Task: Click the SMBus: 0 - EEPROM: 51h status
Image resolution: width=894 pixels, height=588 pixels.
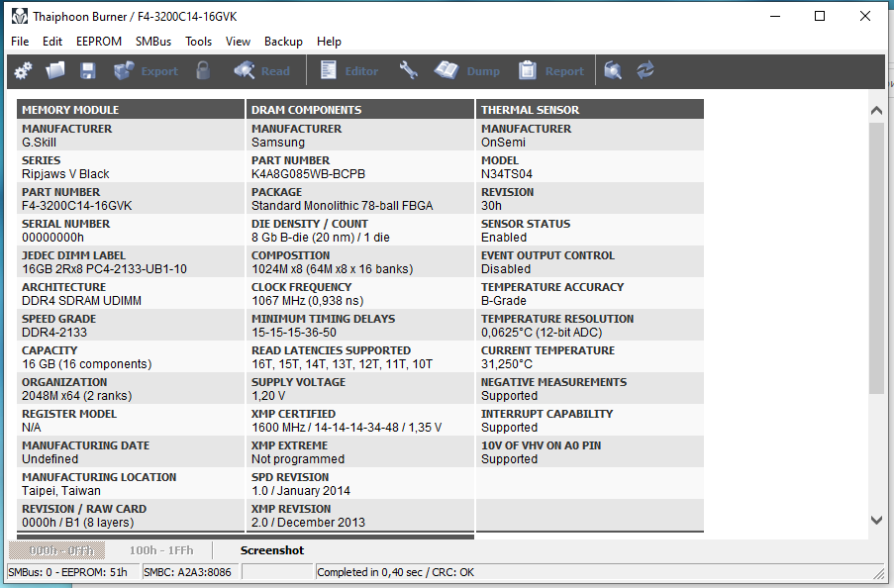Action: click(68, 572)
